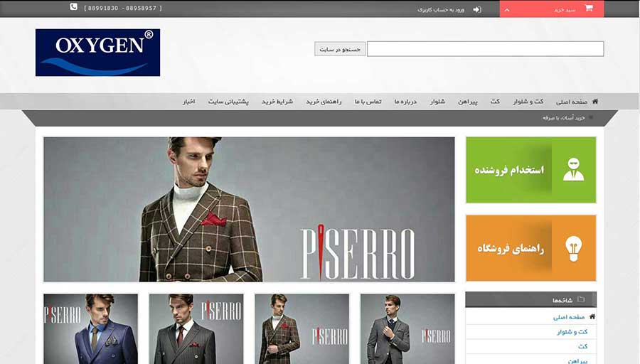
Task: Click the login arrow icon
Action: 477,9
